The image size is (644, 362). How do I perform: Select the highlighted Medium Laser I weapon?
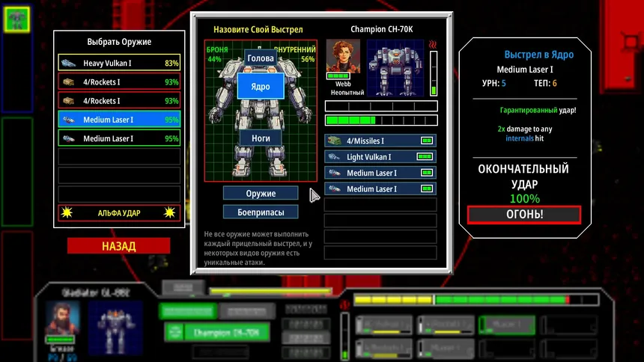pyautogui.click(x=119, y=120)
